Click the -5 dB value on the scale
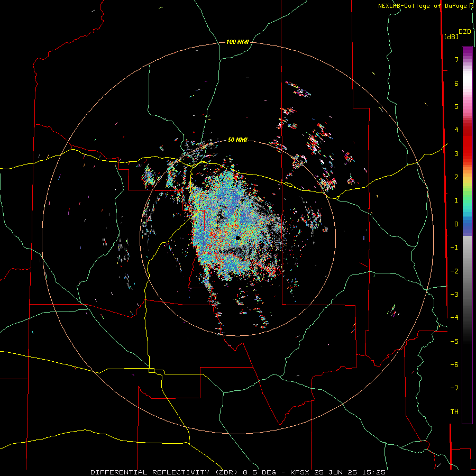 (x=454, y=342)
